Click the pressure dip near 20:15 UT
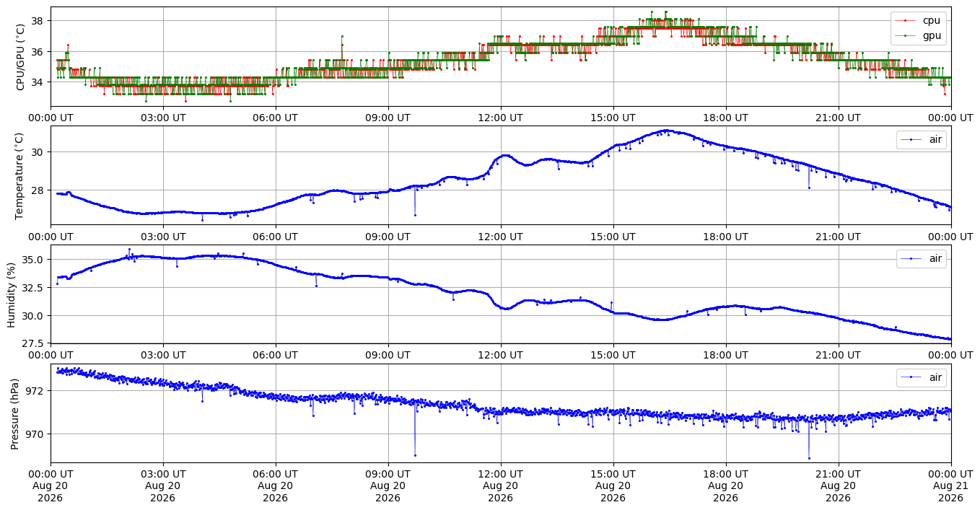The height and width of the screenshot is (510, 980). click(809, 458)
